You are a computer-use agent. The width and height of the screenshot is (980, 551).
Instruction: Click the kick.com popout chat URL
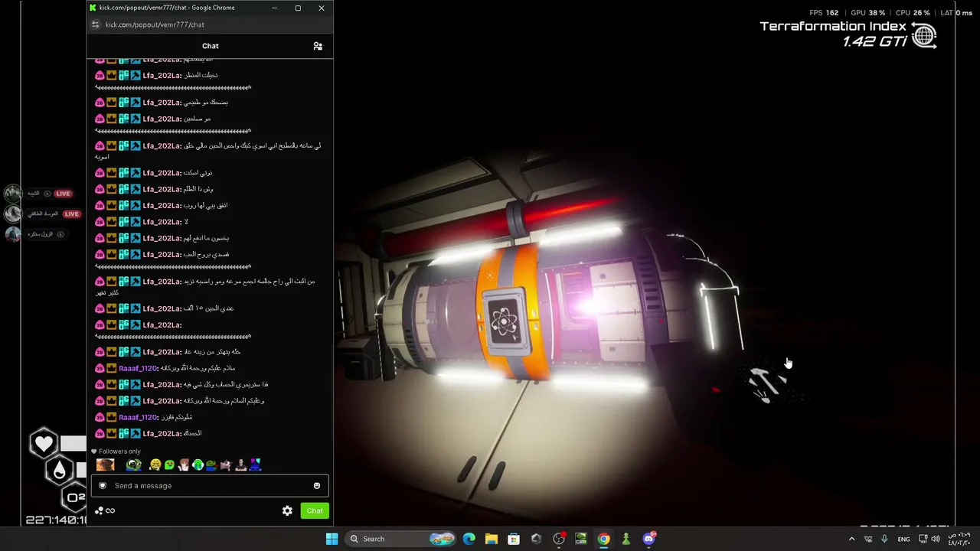155,24
